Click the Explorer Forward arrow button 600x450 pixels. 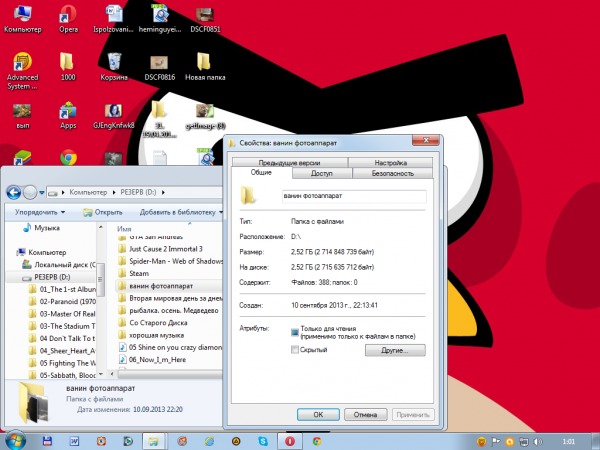(x=30, y=192)
